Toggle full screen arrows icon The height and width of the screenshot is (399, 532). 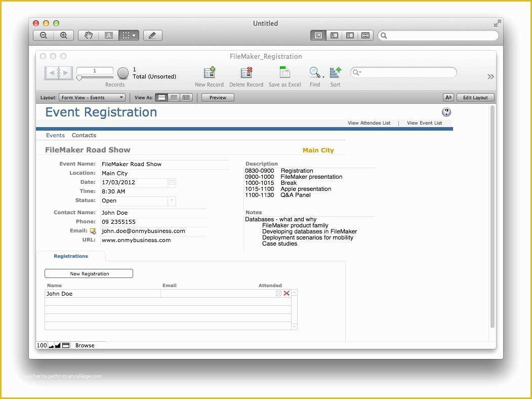(x=497, y=23)
